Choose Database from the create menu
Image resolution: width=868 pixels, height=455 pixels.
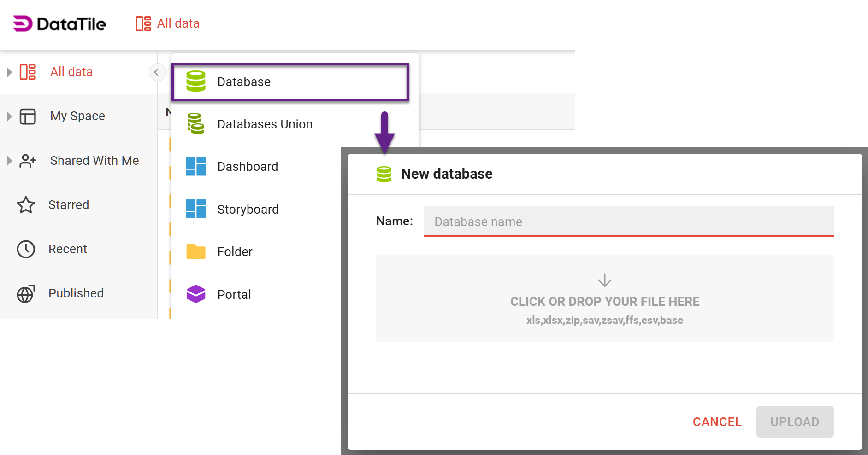290,82
